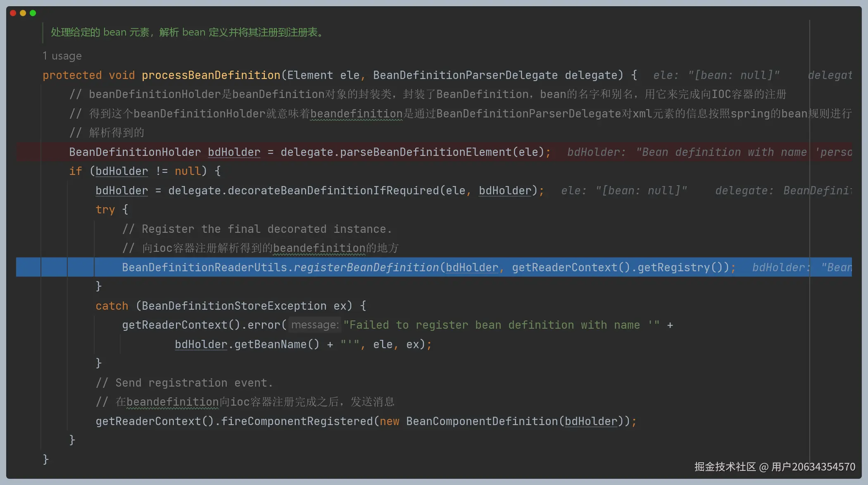The width and height of the screenshot is (868, 485).
Task: Click the red close window dot
Action: point(13,13)
